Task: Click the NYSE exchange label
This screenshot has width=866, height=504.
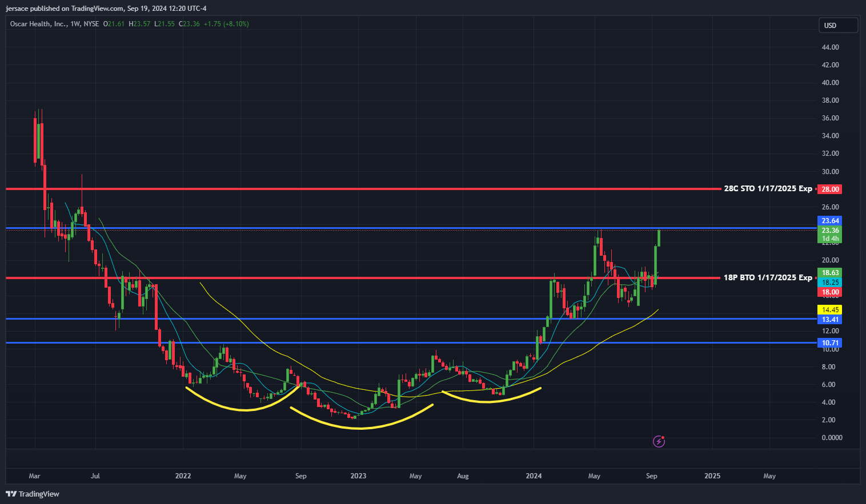Action: 91,24
